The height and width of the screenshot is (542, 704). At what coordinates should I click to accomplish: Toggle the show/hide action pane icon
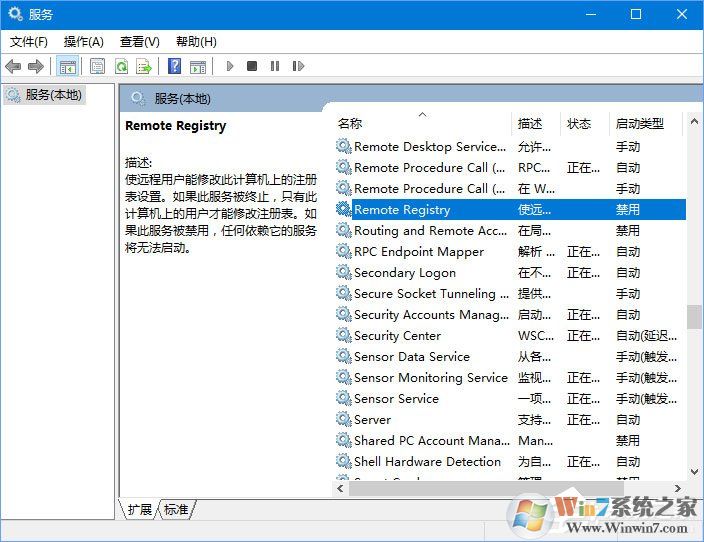pyautogui.click(x=198, y=66)
